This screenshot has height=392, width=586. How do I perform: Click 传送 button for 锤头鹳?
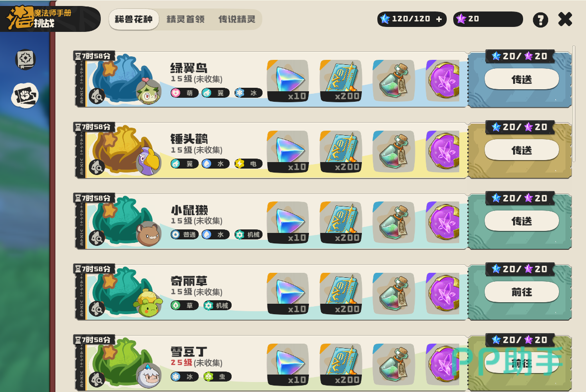coord(522,150)
